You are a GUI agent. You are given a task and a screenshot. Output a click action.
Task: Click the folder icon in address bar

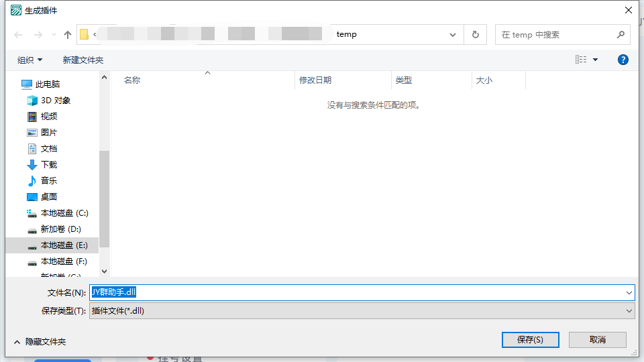coord(85,34)
